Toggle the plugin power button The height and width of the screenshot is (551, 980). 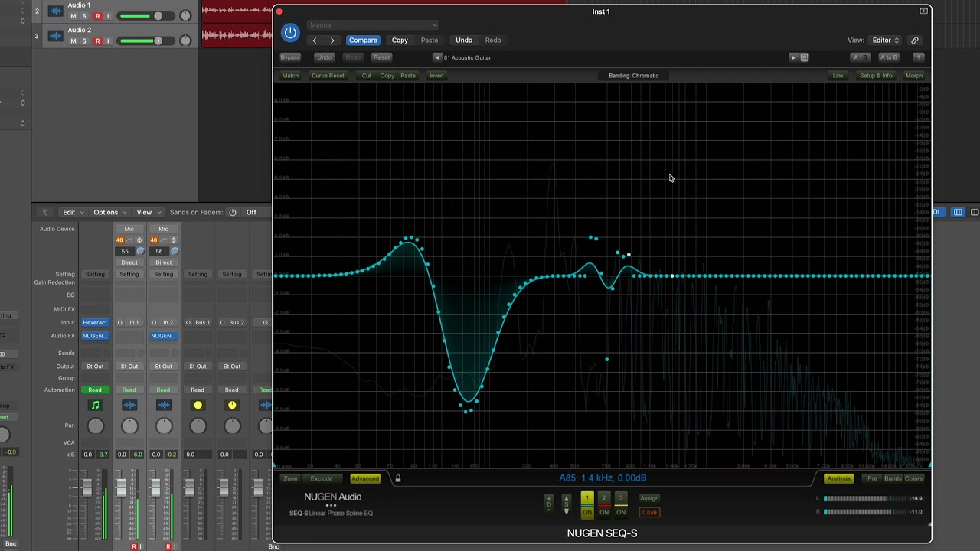(x=290, y=32)
